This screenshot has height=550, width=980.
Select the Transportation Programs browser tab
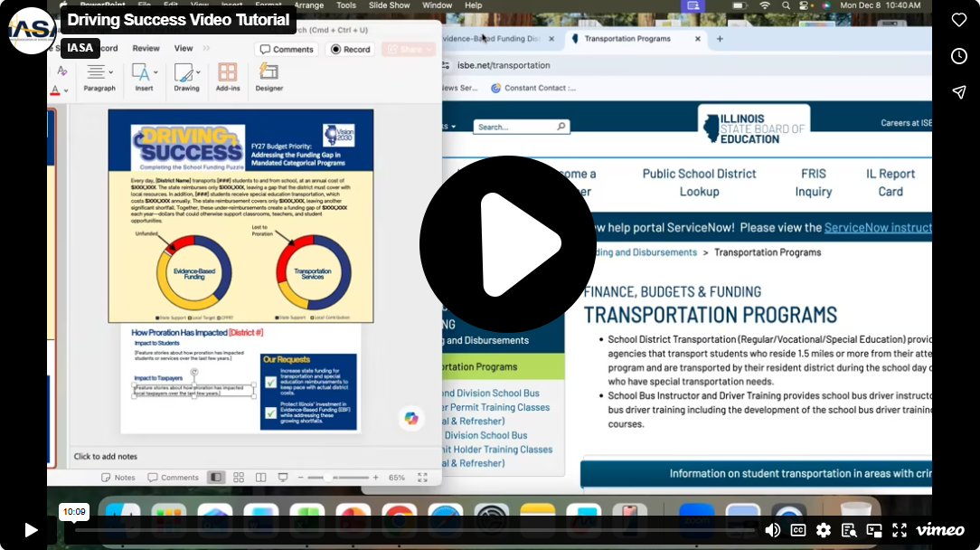pos(627,39)
